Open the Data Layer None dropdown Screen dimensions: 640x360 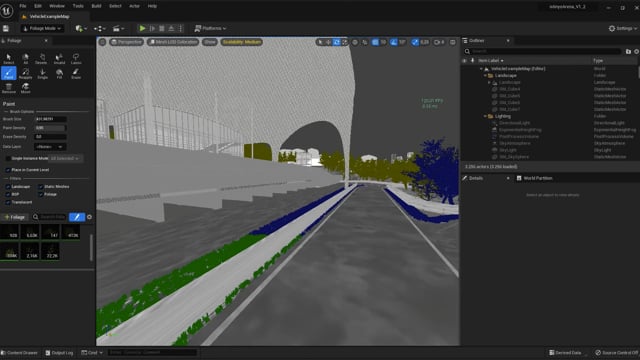(50, 147)
